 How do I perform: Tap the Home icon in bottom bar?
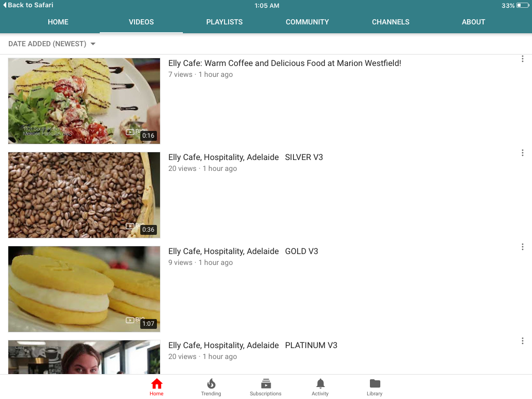click(156, 384)
